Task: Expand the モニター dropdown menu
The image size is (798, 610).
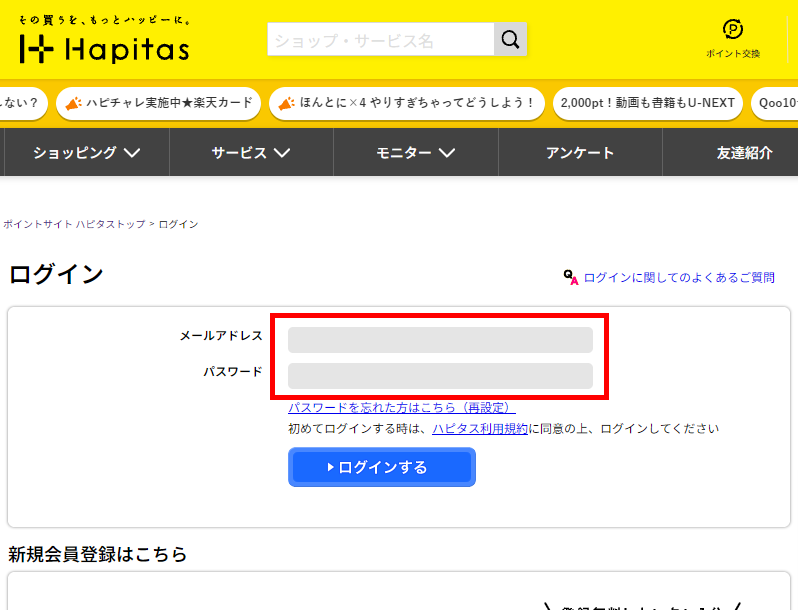Action: point(416,152)
